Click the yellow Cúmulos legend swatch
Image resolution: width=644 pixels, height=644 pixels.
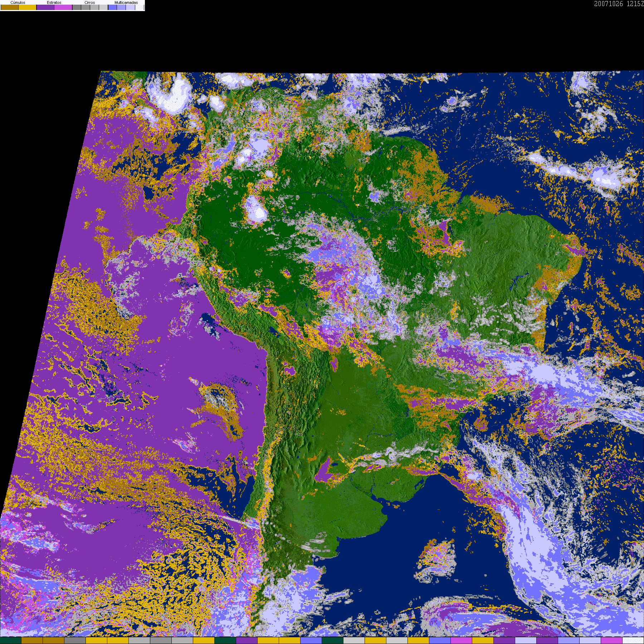[28, 8]
